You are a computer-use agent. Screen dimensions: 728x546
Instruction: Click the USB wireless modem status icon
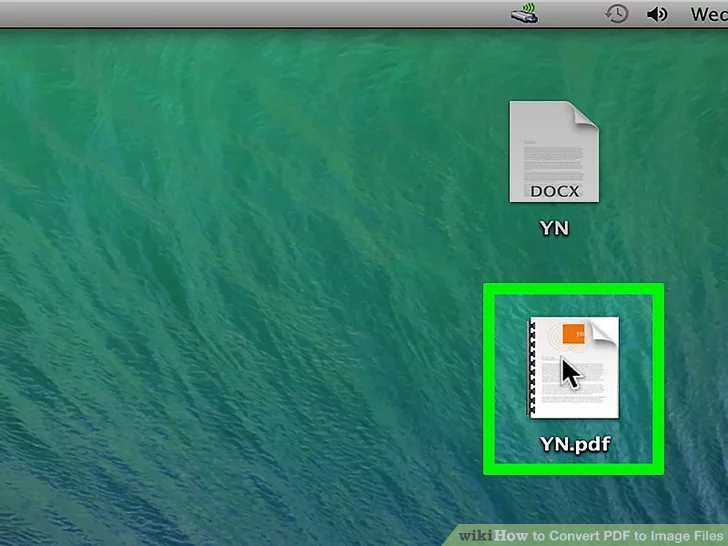click(x=524, y=15)
